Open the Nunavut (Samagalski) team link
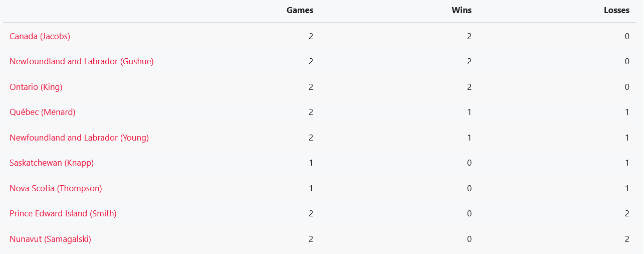 point(50,239)
